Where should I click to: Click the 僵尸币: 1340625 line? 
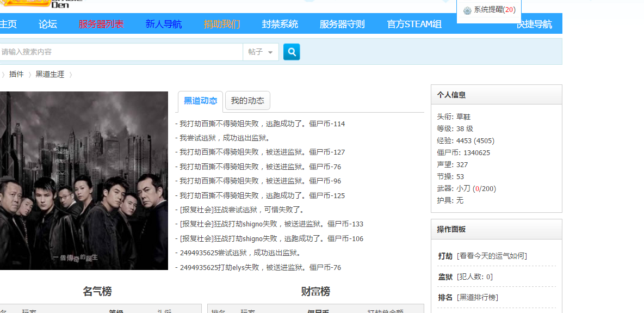[x=463, y=152]
